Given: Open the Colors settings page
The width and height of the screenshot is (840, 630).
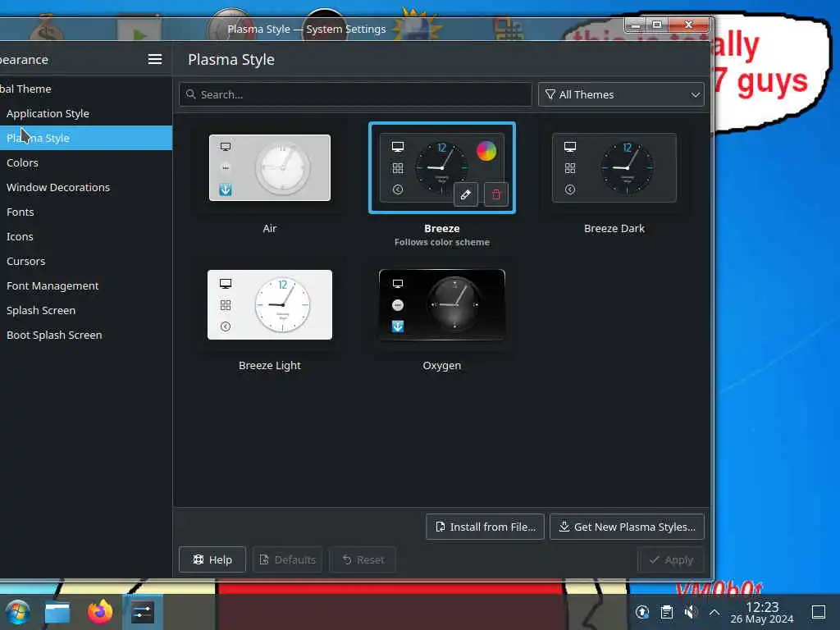Looking at the screenshot, I should point(85,163).
